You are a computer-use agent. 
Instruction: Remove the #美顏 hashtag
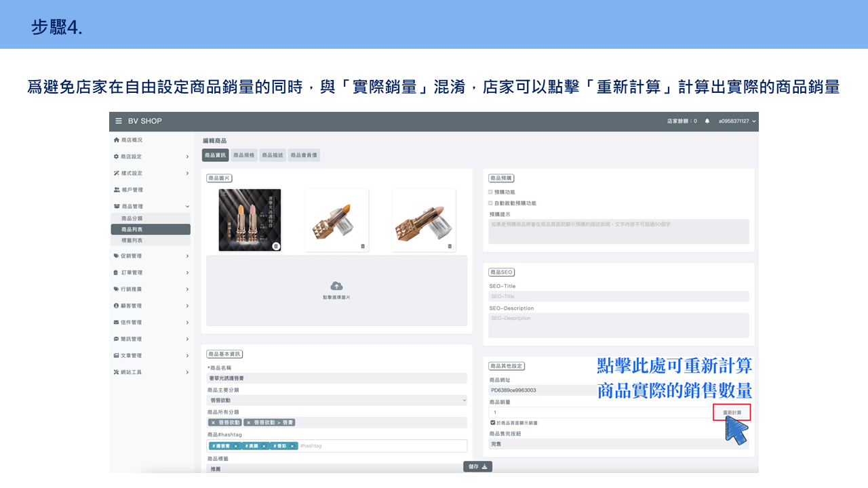pos(264,446)
